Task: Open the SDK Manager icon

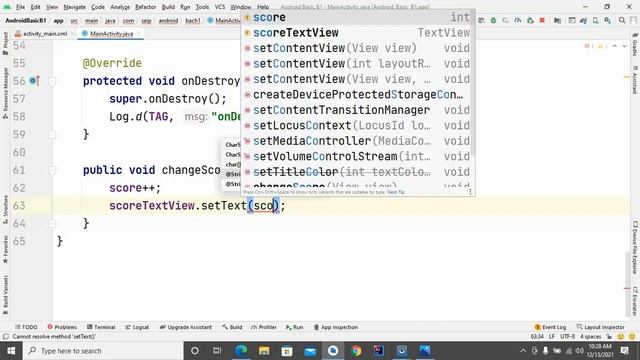Action: point(608,20)
